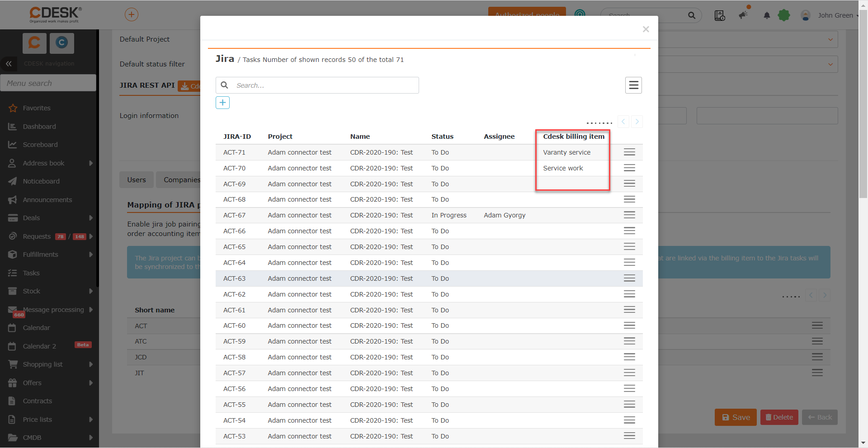Add a new record with the plus button under Search
The width and height of the screenshot is (868, 448).
point(222,103)
